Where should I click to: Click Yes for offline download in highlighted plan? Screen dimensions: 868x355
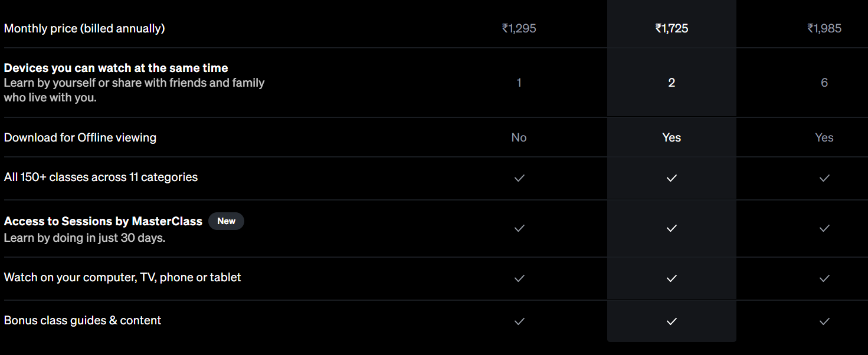coord(672,137)
